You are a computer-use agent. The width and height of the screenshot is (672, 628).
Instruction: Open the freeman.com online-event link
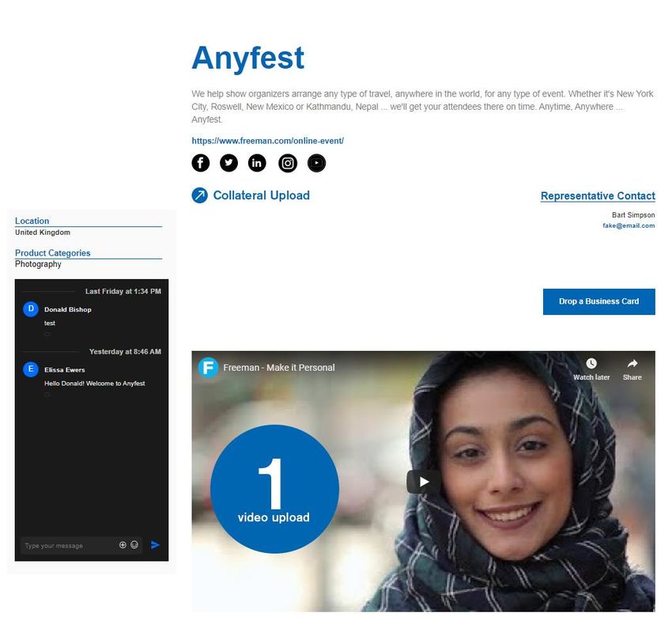(x=267, y=141)
